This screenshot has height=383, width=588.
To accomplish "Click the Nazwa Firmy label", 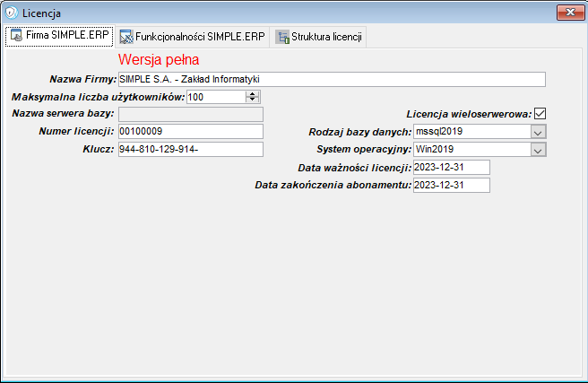I will coord(82,79).
